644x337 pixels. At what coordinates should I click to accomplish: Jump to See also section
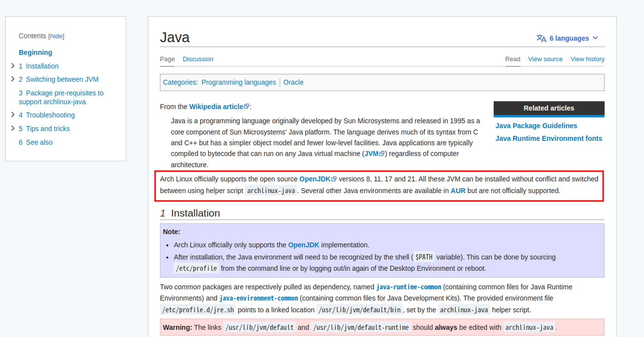coord(39,142)
